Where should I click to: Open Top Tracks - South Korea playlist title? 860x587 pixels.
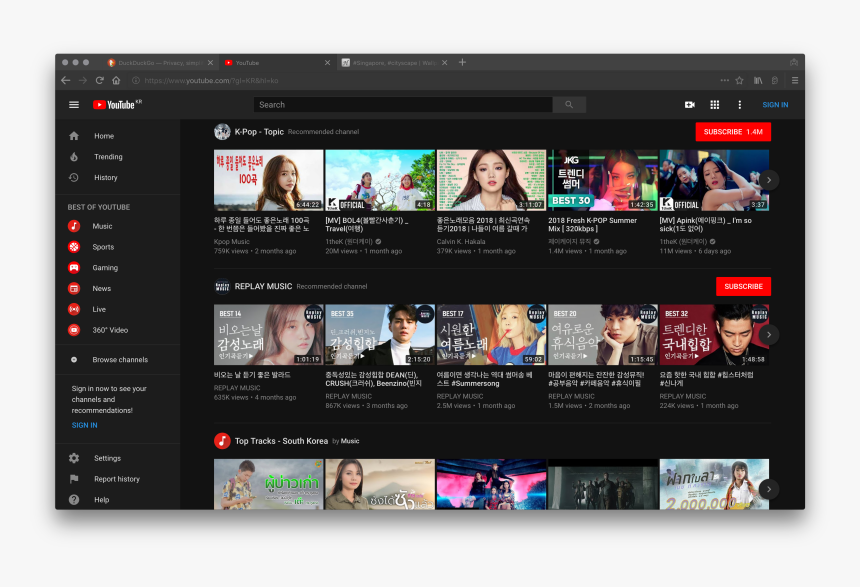click(x=281, y=441)
